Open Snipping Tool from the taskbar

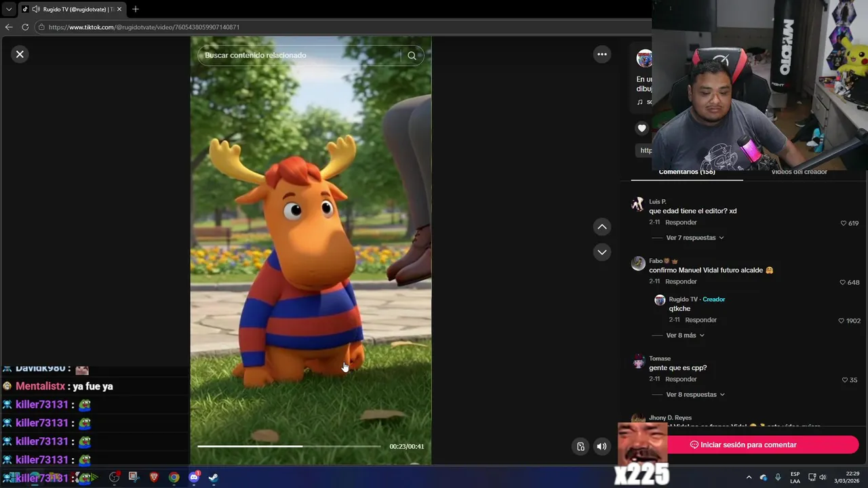134,477
